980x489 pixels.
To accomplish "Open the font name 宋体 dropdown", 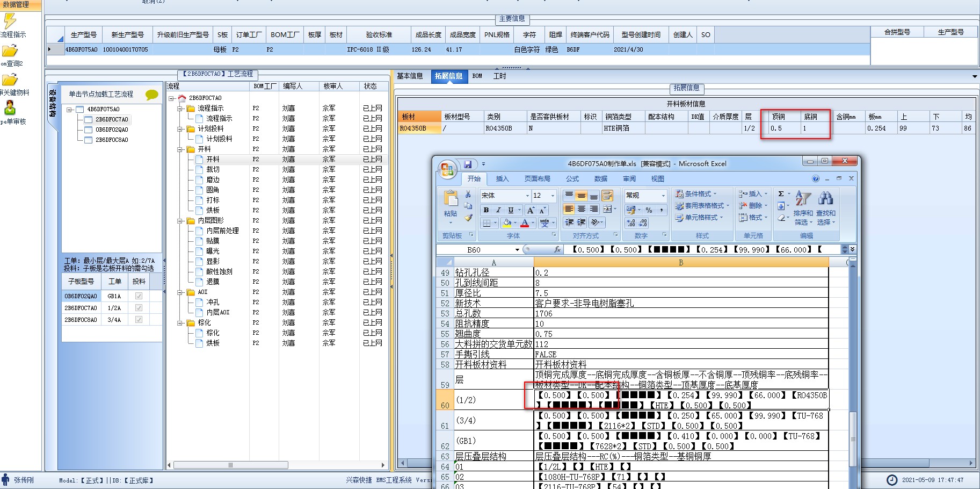I will pos(527,196).
